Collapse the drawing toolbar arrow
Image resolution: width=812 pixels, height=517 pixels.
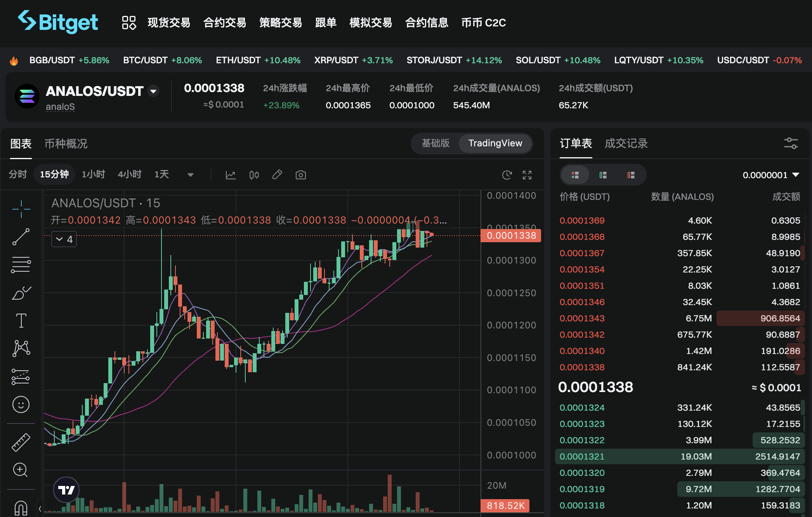tap(40, 508)
